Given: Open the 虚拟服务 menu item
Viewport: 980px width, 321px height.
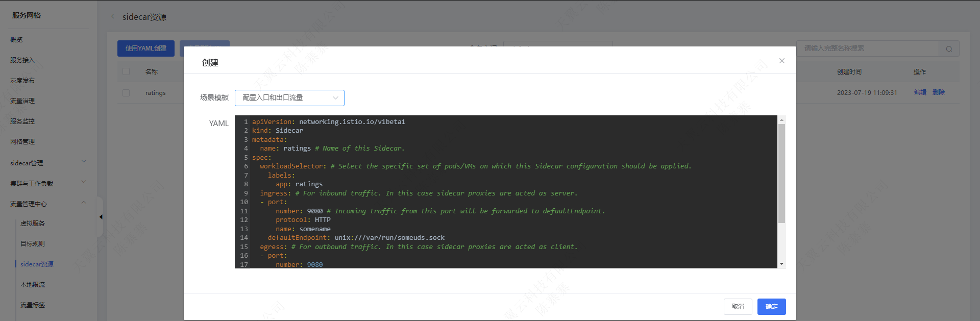Looking at the screenshot, I should 33,224.
